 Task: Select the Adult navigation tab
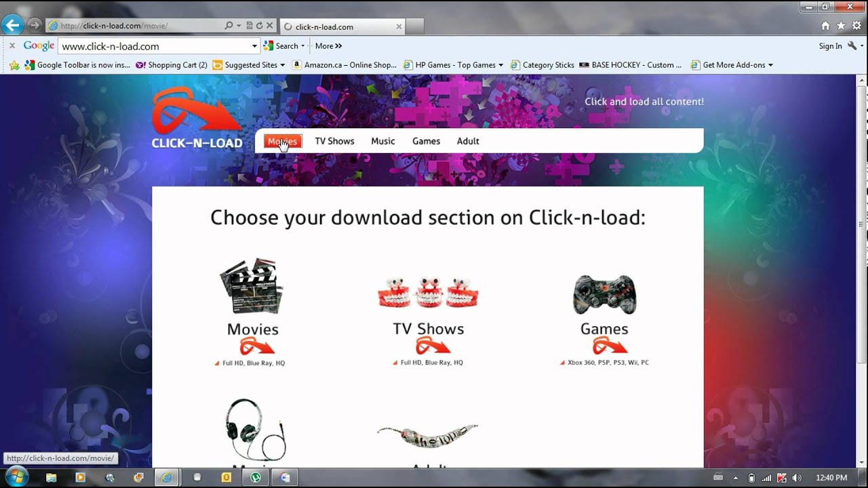(468, 141)
